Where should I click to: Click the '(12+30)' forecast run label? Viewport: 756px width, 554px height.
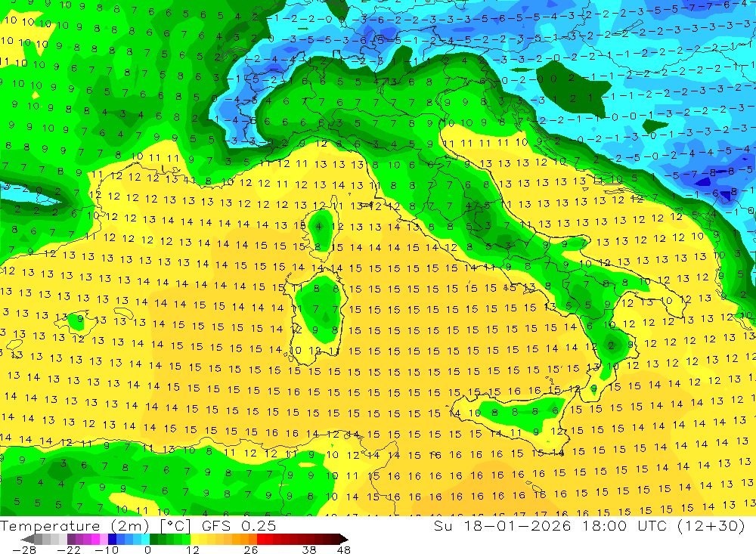711,526
